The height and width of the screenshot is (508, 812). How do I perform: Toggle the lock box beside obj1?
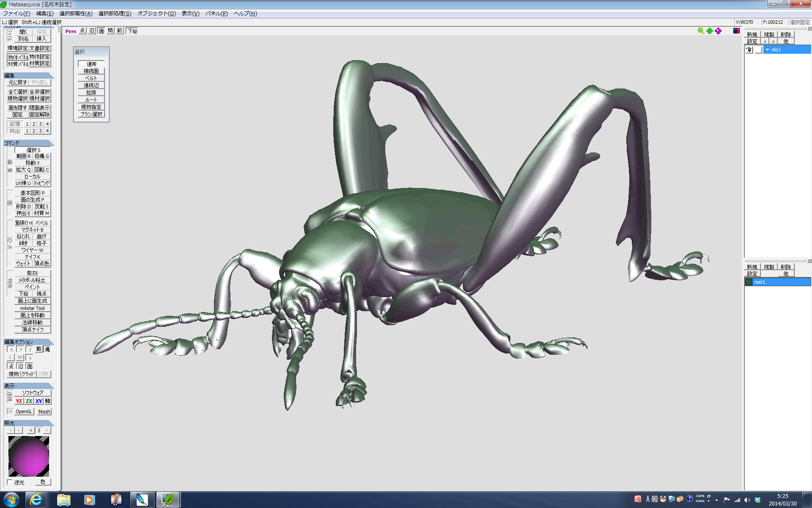[758, 50]
